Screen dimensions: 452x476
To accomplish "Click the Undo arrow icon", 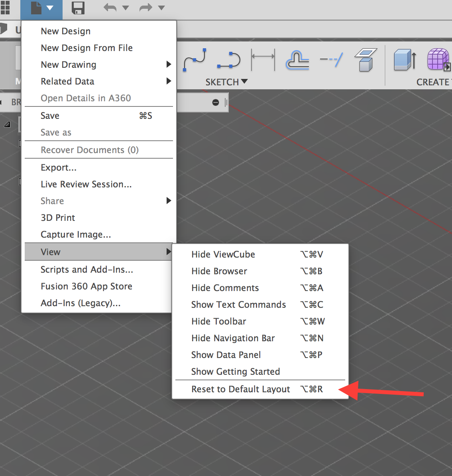I will 110,8.
